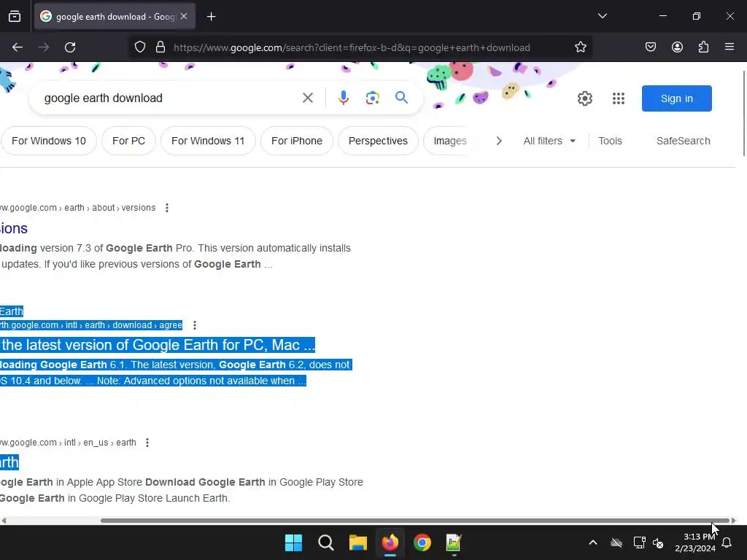Open the Firefox hamburger menu

click(x=729, y=47)
